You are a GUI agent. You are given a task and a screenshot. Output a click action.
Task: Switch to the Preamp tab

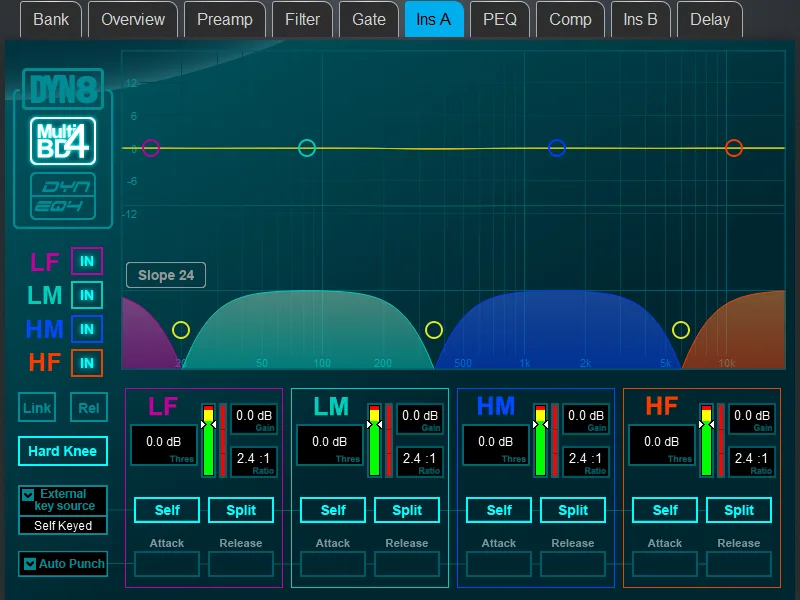coord(224,19)
